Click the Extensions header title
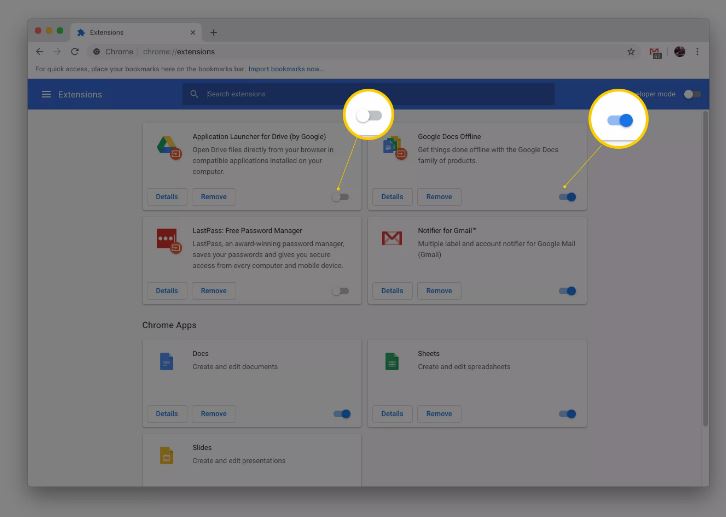The width and height of the screenshot is (726, 517). (80, 94)
